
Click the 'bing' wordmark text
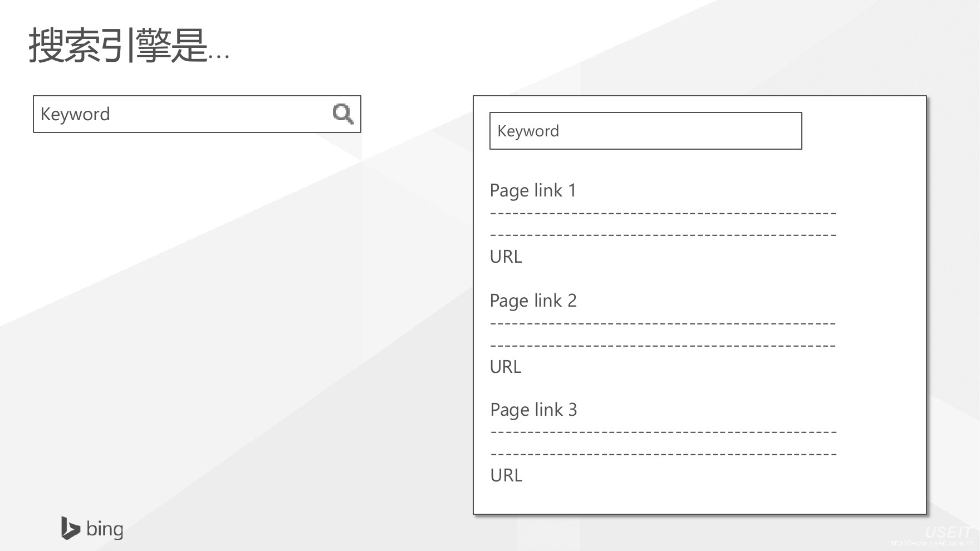(x=105, y=529)
